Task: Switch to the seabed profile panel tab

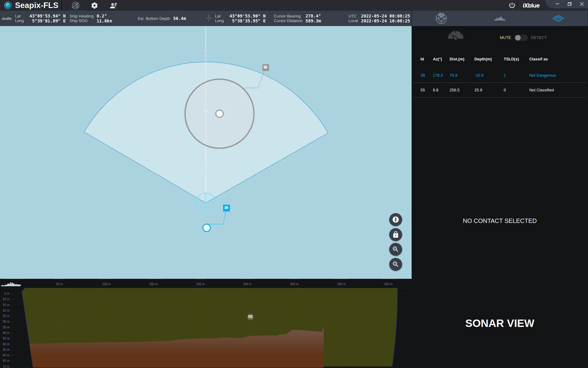Action: (499, 19)
